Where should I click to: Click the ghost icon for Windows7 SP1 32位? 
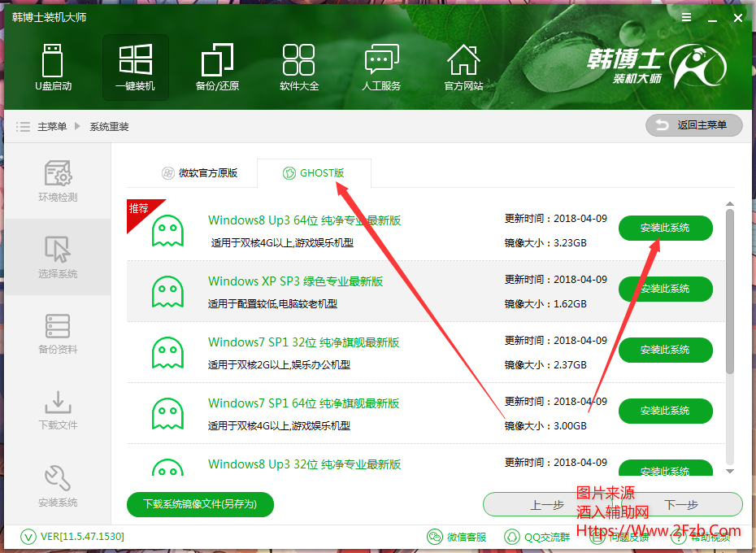167,353
